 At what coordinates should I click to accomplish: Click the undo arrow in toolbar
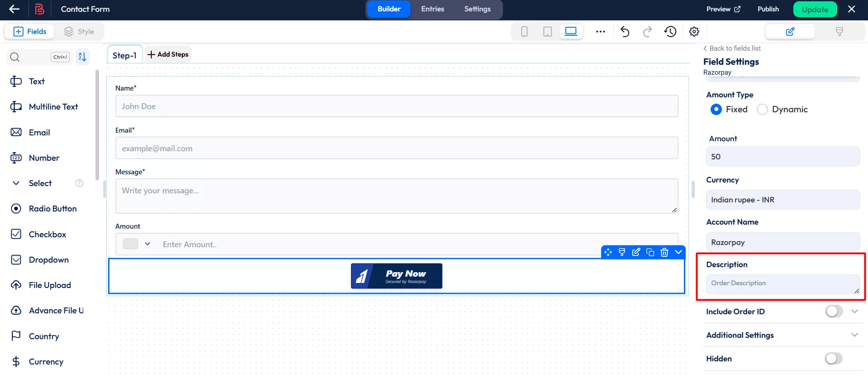(625, 32)
